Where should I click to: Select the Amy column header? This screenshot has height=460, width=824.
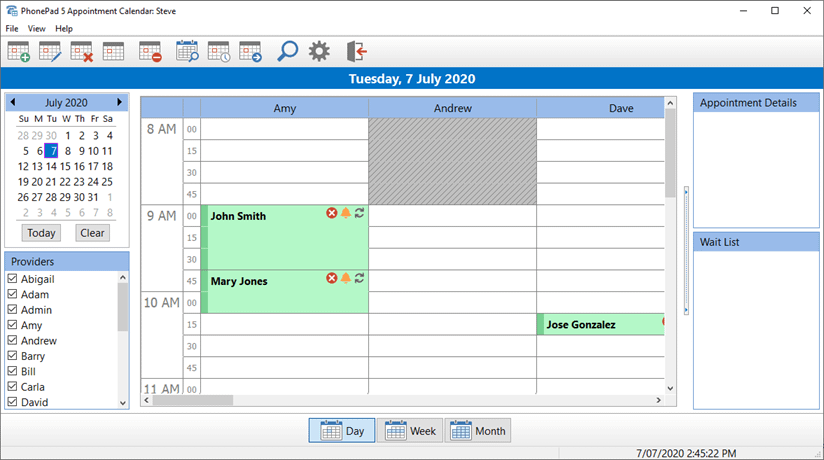point(284,108)
